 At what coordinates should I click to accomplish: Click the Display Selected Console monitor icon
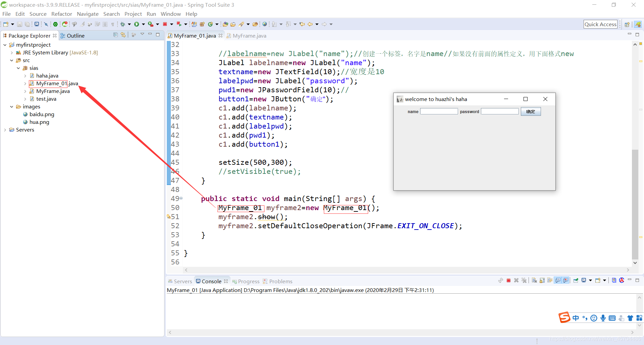pyautogui.click(x=584, y=281)
